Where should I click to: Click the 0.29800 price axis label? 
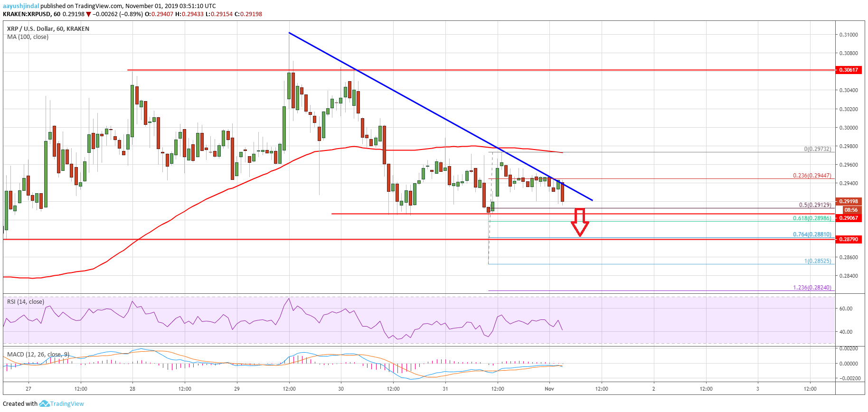[849, 146]
